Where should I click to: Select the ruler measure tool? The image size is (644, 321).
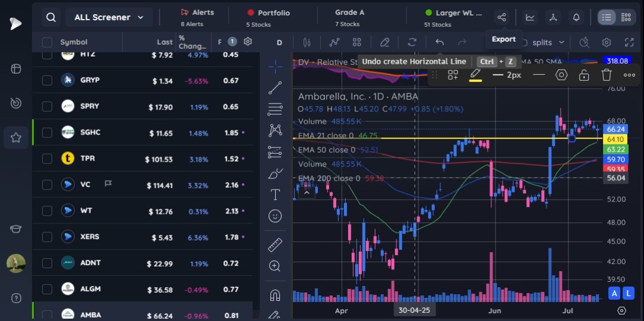point(274,246)
